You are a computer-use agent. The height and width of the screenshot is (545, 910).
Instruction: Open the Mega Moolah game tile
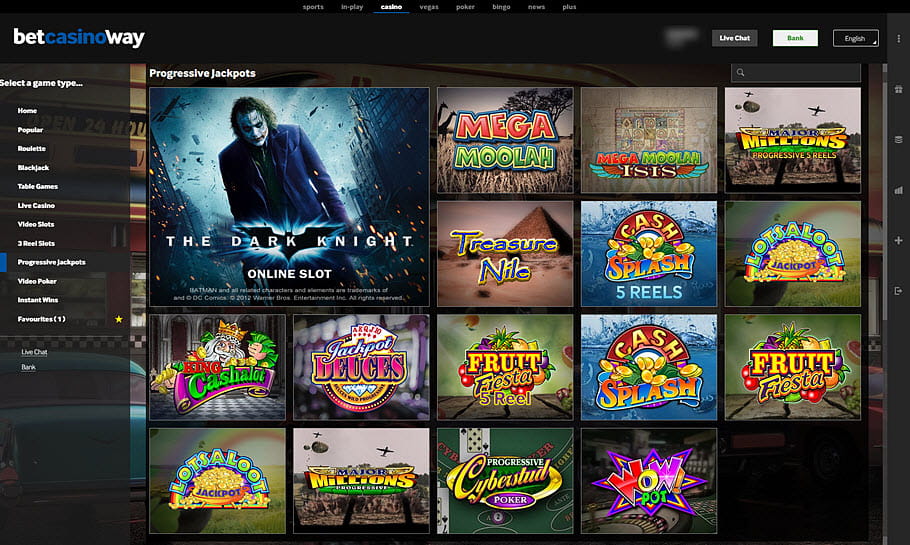[505, 140]
